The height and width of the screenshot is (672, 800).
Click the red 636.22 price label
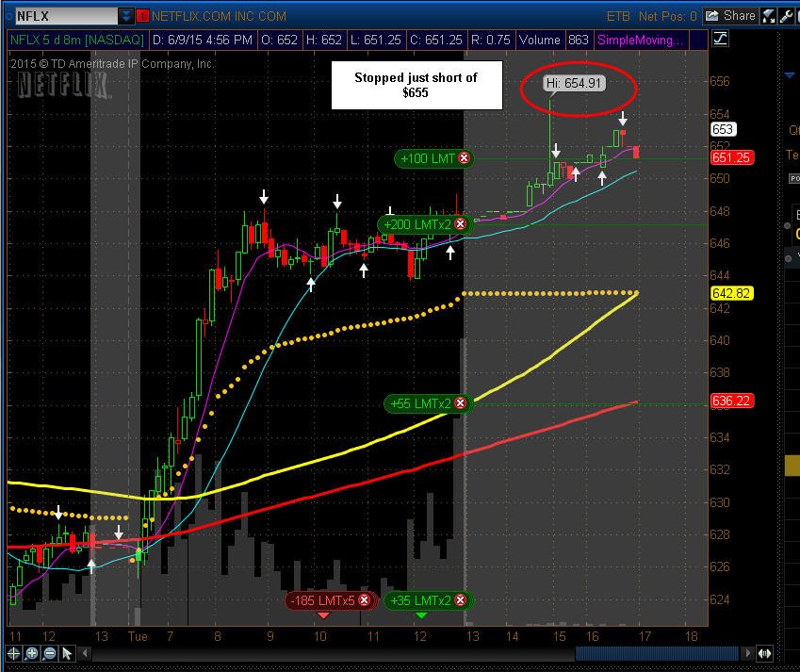pos(731,402)
